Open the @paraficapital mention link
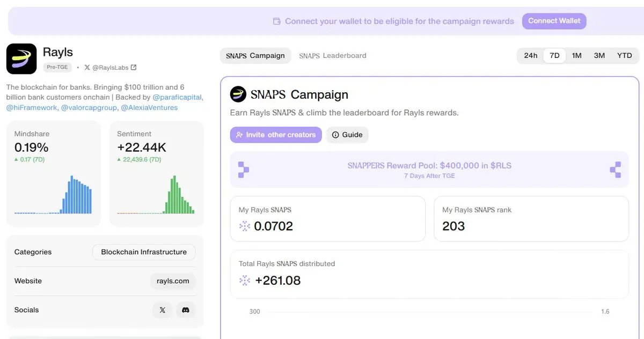 pos(178,98)
